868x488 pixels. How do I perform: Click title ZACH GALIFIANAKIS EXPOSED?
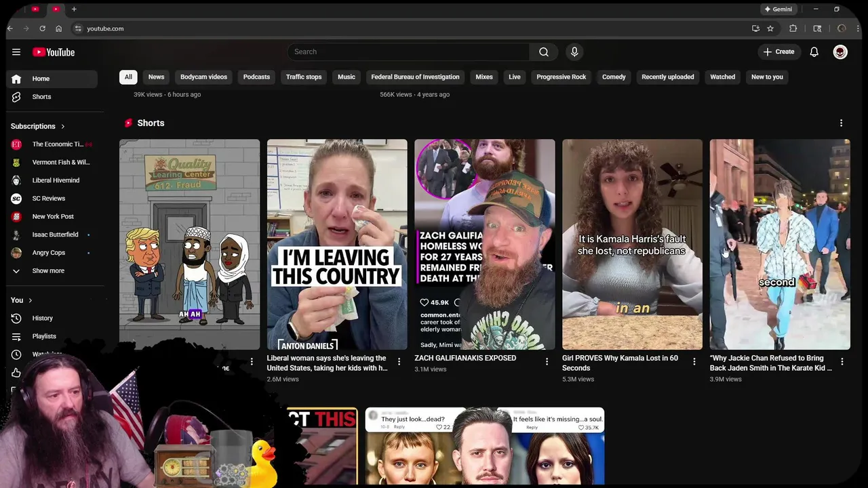click(465, 359)
